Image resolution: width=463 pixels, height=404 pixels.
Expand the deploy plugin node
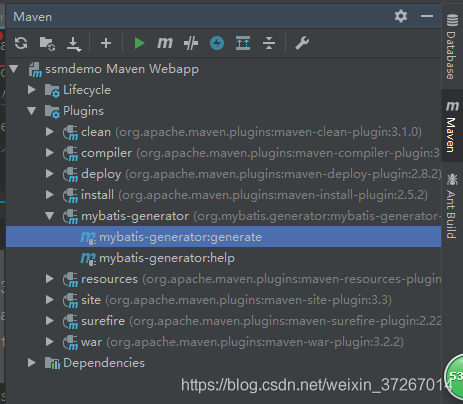point(50,174)
